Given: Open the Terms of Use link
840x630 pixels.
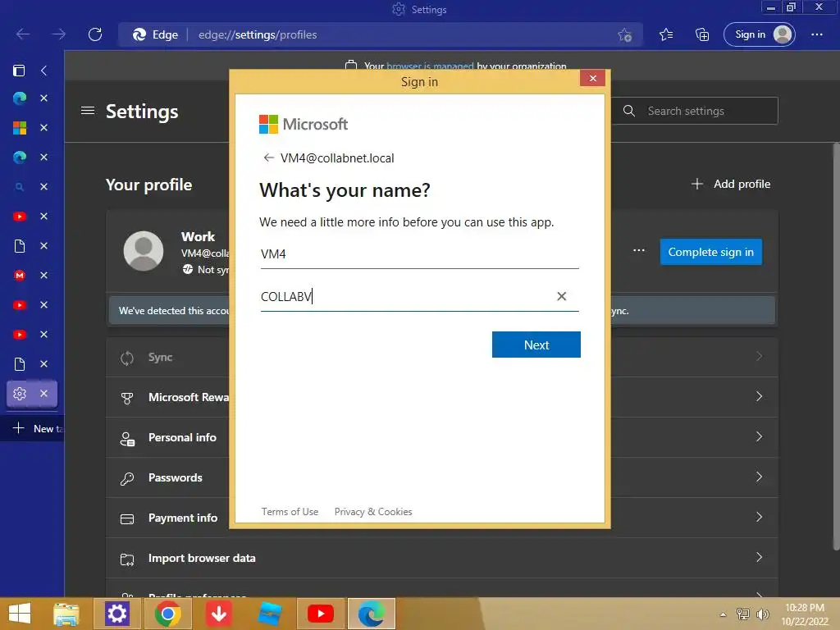Looking at the screenshot, I should 290,512.
